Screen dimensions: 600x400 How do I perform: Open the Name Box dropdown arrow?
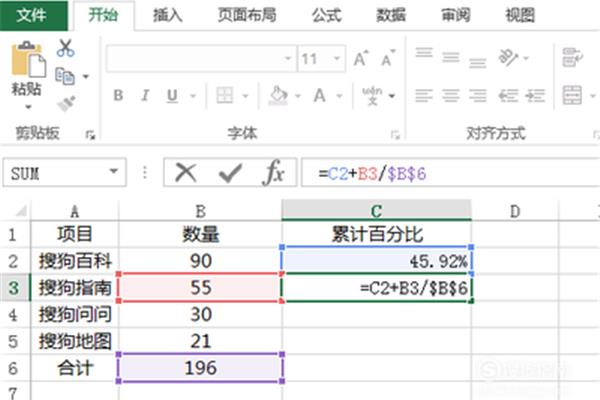pyautogui.click(x=114, y=171)
